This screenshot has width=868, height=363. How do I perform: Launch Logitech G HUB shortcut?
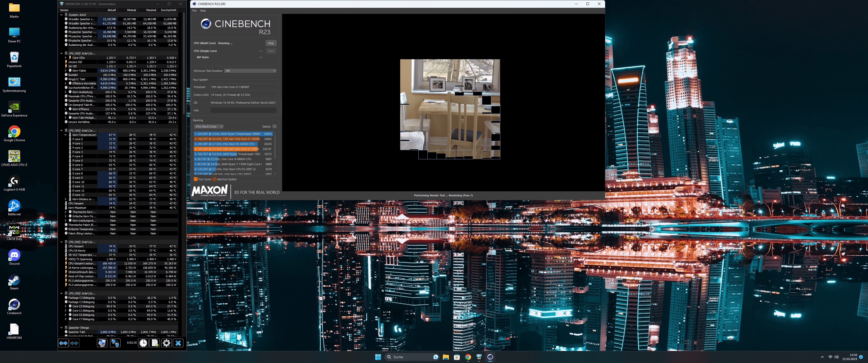point(14,183)
